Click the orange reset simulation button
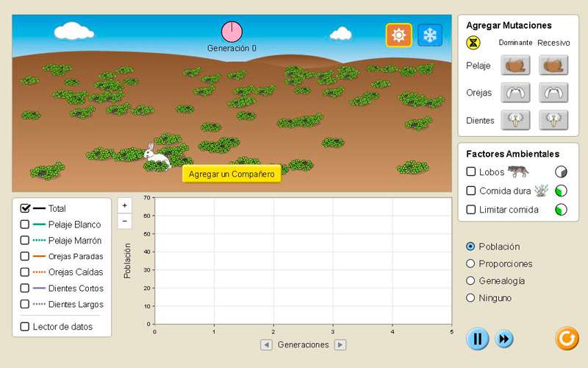588x368 pixels. click(x=567, y=339)
